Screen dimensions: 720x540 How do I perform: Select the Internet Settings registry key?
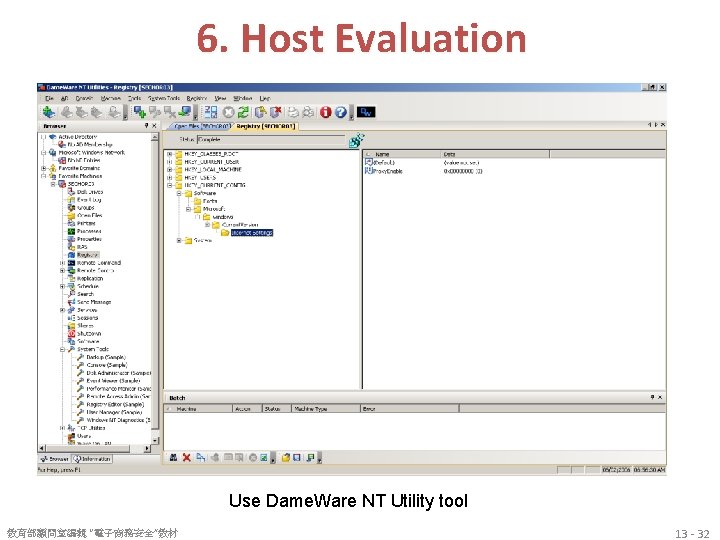252,233
